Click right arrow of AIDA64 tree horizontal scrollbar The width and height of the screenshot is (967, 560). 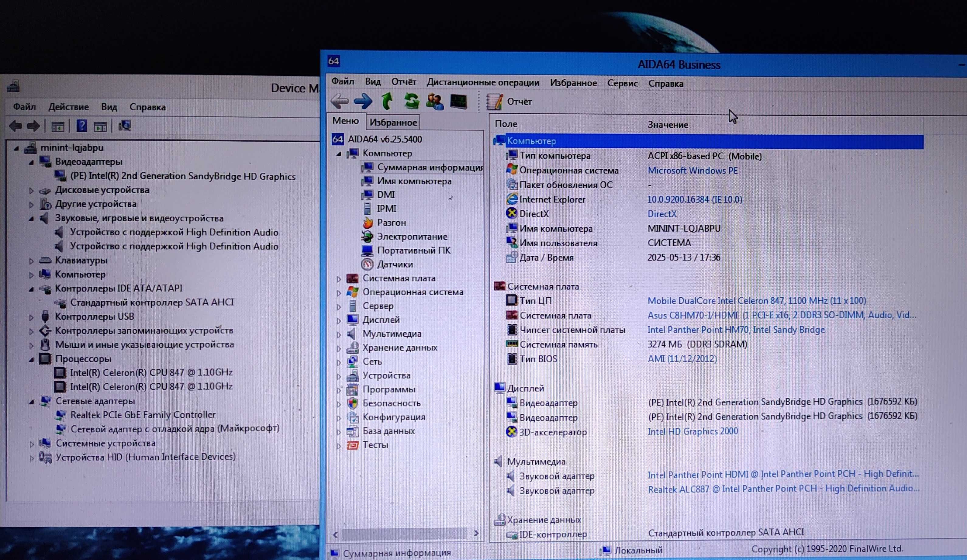[476, 533]
